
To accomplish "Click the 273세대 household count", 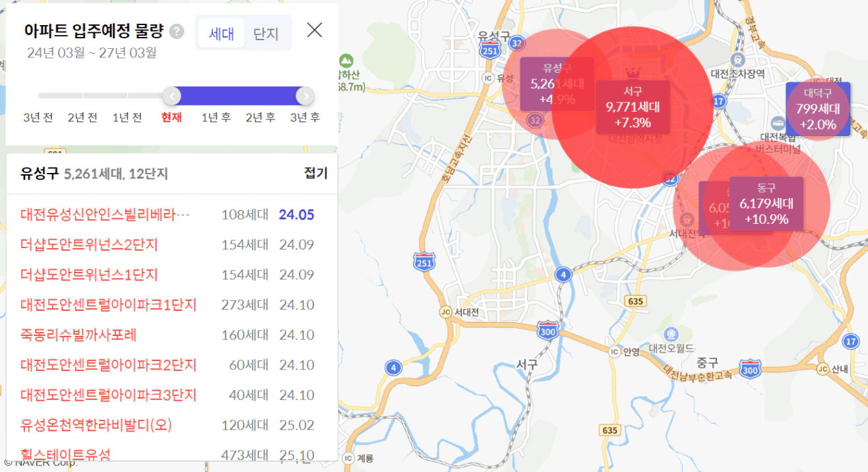I will [245, 305].
